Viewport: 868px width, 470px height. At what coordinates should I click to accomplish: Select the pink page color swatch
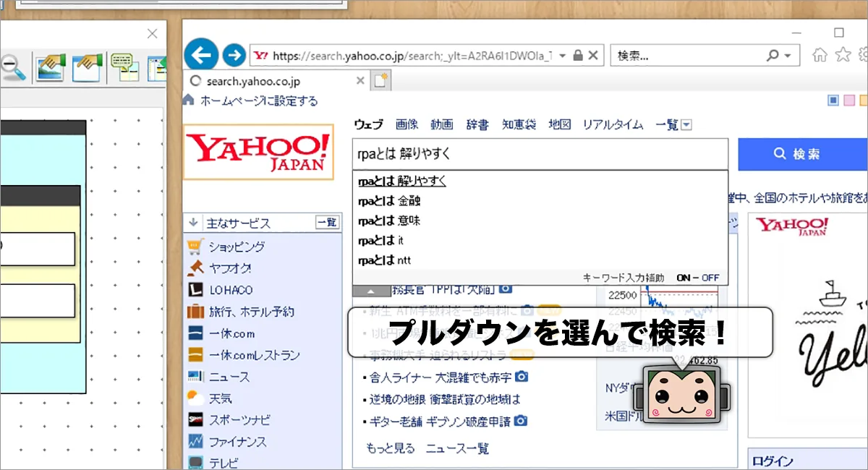pyautogui.click(x=849, y=101)
